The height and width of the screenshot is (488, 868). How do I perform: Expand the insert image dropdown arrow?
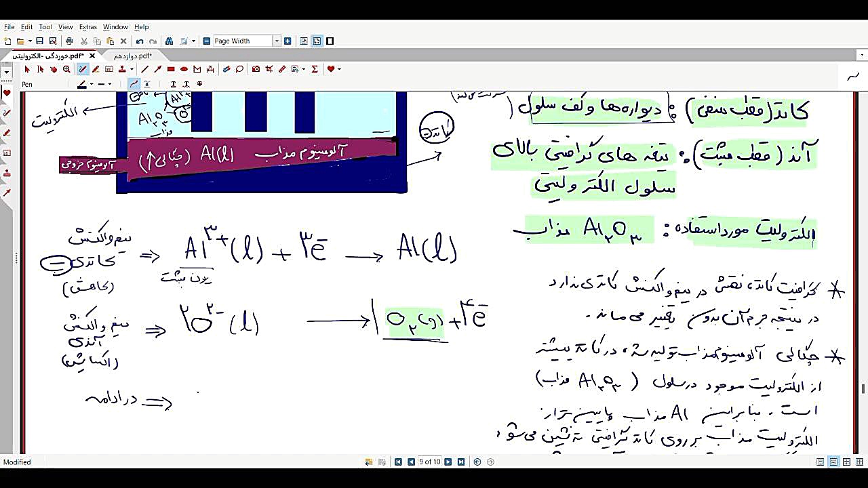coord(303,69)
